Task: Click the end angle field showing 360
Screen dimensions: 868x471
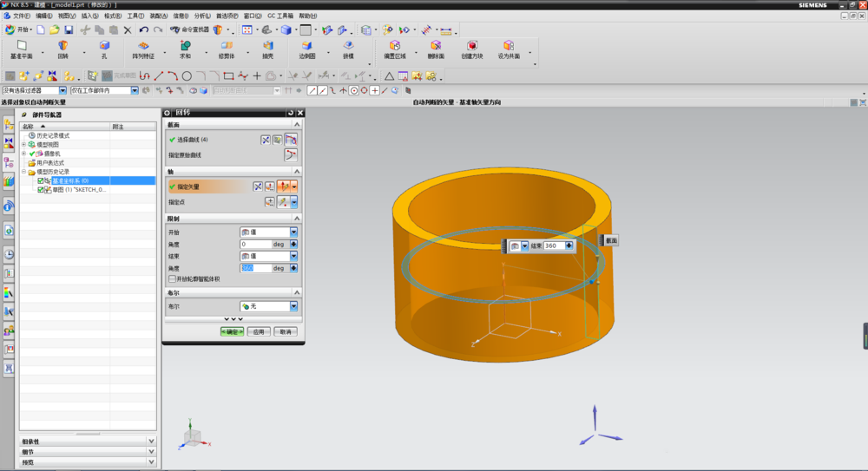Action: tap(255, 269)
